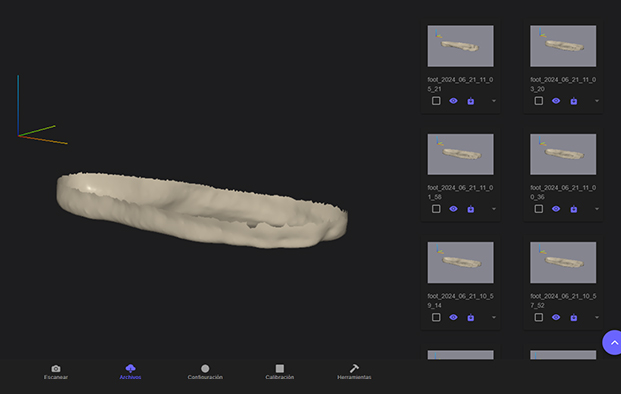Open the Escanear camera tab
The height and width of the screenshot is (394, 621).
[x=56, y=372]
